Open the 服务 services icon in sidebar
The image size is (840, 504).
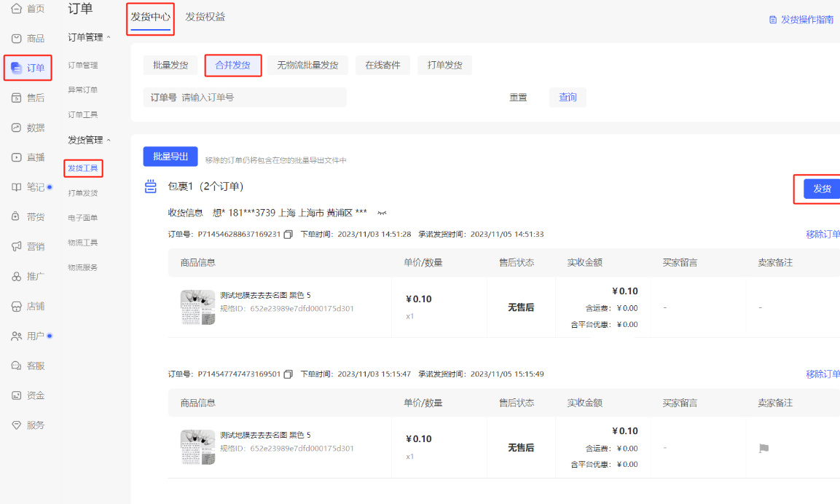pyautogui.click(x=17, y=425)
